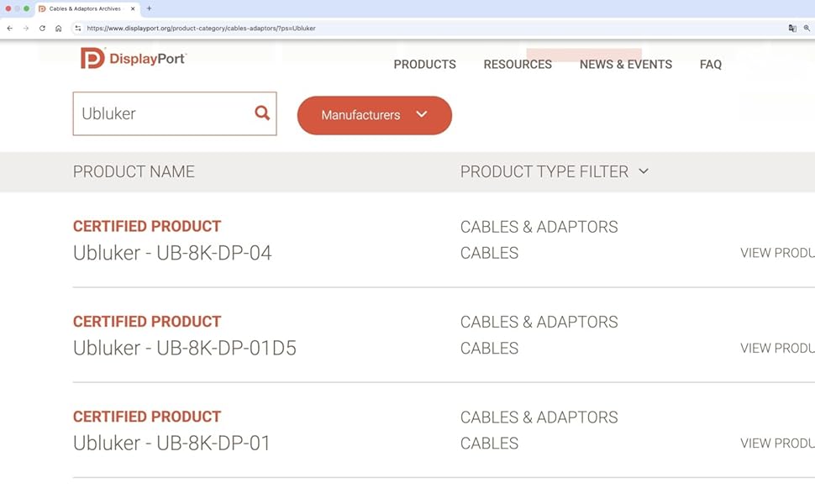Open site information icon beside URL
Screen dimensions: 815x504
point(78,28)
